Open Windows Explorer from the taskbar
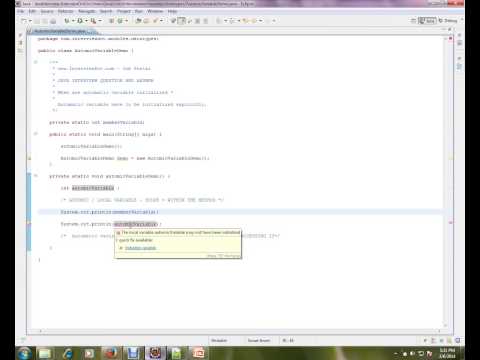This screenshot has height=360, width=480. pos(45,353)
